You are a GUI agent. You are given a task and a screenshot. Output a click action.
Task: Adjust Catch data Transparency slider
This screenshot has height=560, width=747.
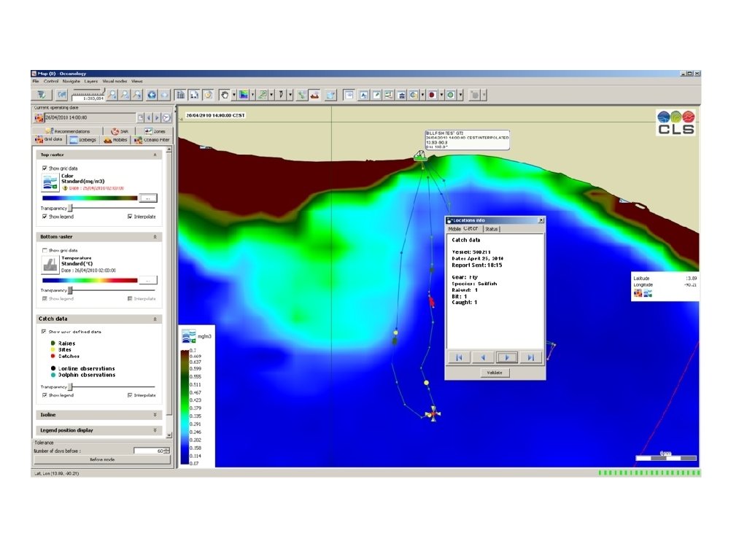(71, 386)
